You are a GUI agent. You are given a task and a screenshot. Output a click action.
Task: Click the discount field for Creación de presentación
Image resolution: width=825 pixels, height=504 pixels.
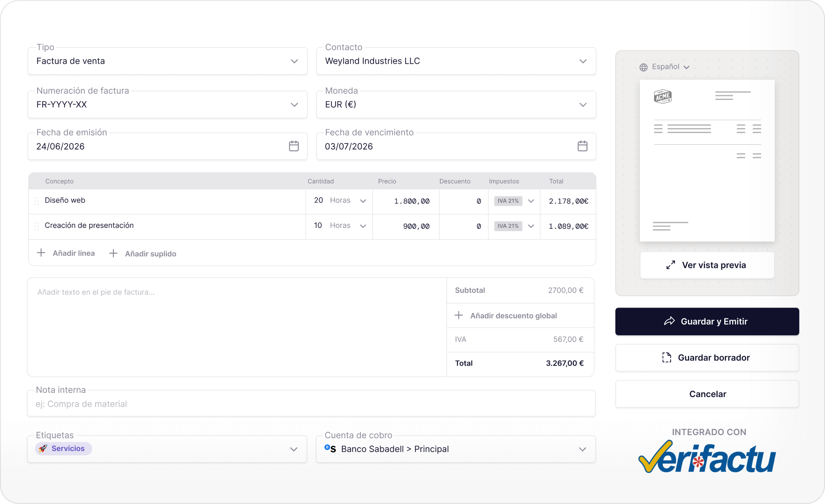point(464,226)
